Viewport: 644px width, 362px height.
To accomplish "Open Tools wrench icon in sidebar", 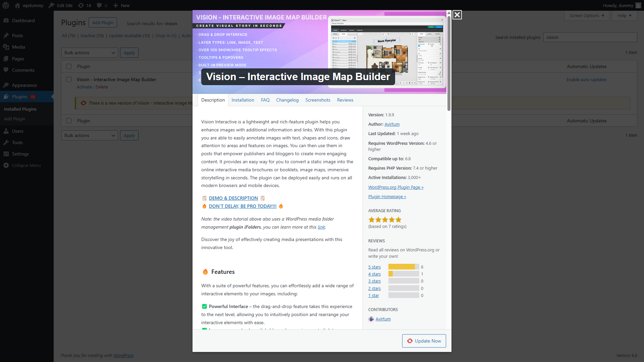I will [6, 142].
